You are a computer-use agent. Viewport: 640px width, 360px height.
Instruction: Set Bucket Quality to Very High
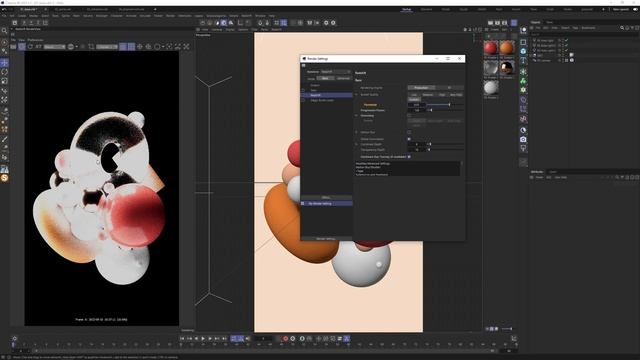[456, 95]
